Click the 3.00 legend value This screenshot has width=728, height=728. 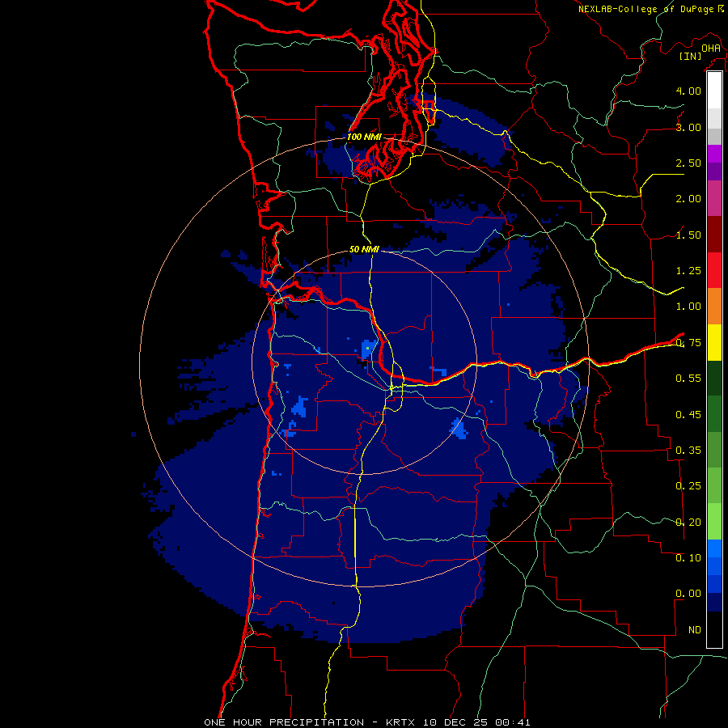[x=688, y=127]
